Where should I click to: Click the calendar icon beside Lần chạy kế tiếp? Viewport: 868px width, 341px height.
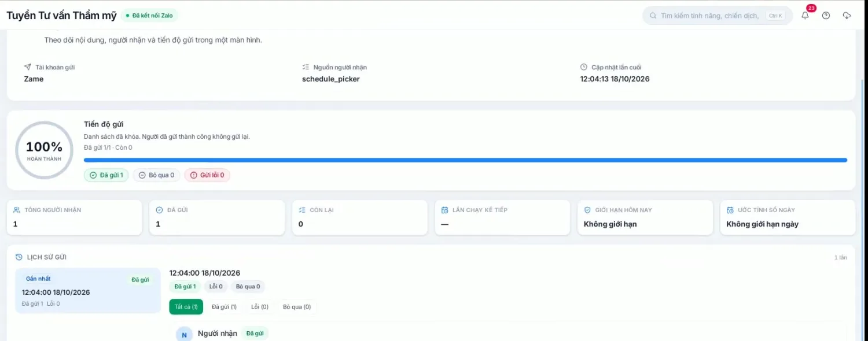pos(445,210)
